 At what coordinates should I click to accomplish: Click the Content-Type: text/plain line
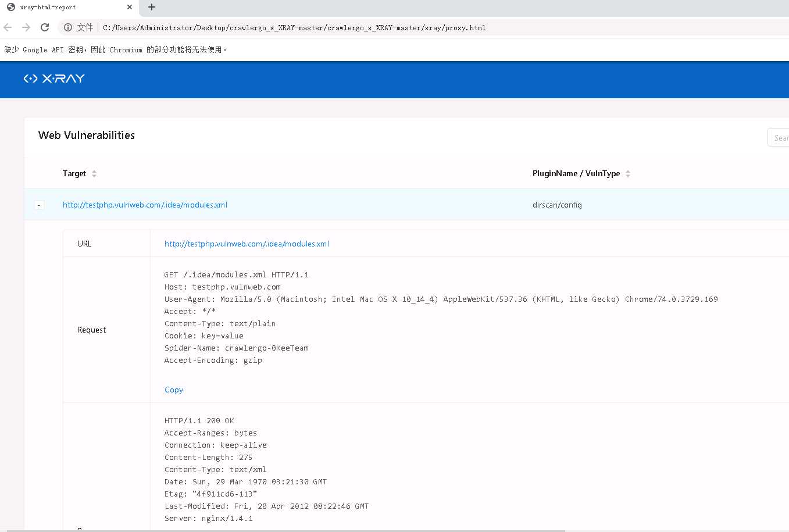click(220, 323)
